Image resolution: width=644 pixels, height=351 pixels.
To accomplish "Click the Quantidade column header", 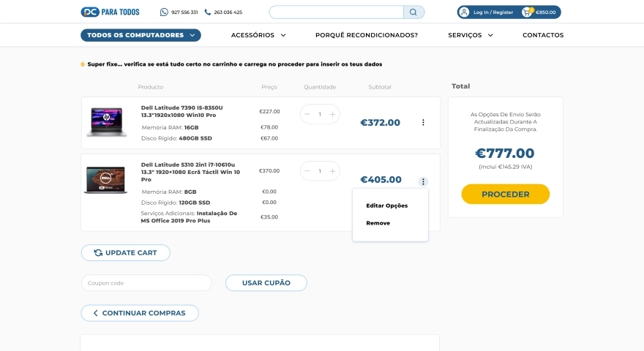I will coord(320,87).
